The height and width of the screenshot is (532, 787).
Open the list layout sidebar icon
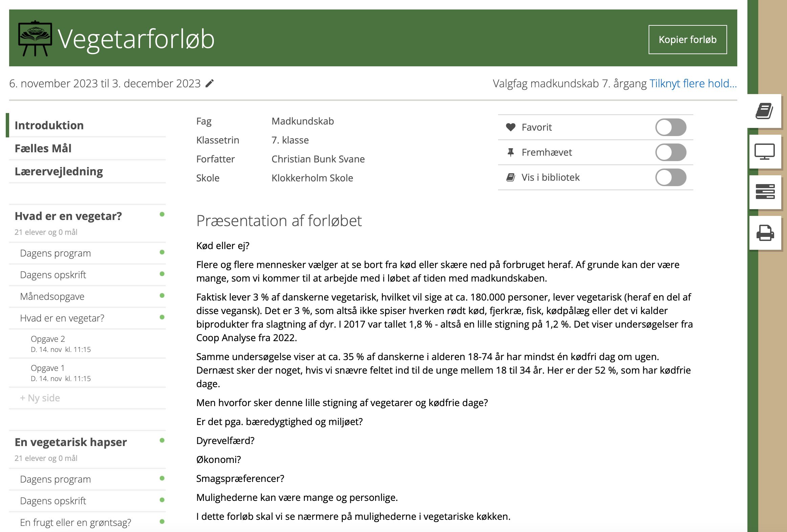[x=765, y=192]
